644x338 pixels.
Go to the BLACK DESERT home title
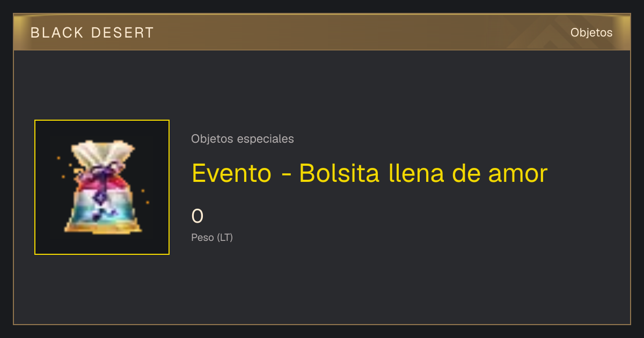coord(92,33)
